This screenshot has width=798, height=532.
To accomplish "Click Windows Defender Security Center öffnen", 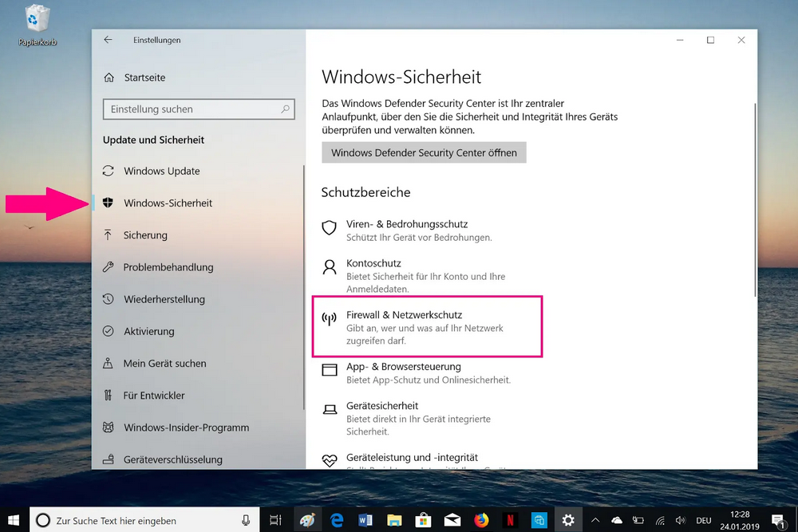I will [424, 152].
